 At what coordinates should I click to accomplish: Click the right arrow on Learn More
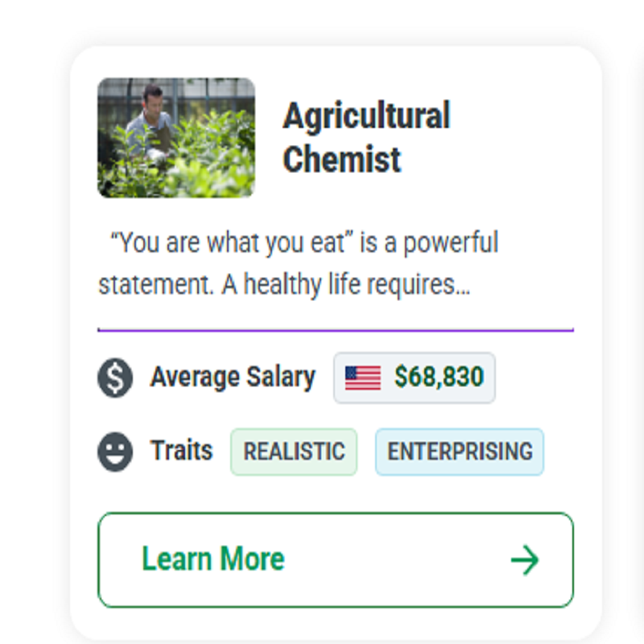click(x=525, y=559)
